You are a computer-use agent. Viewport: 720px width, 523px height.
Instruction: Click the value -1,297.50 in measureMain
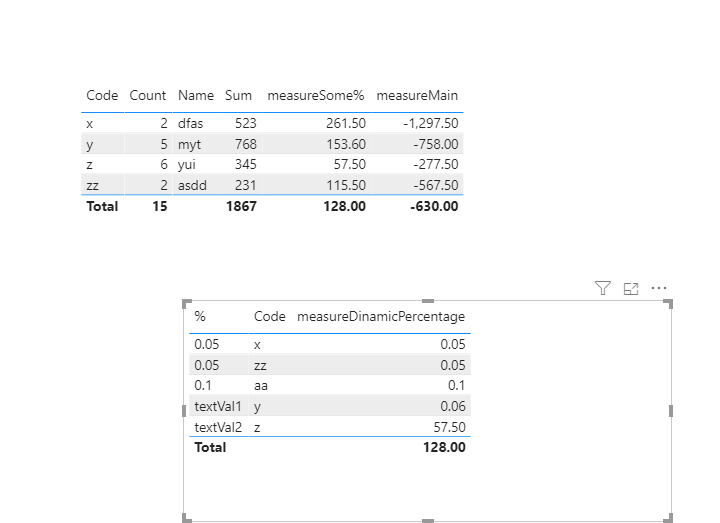pos(431,124)
